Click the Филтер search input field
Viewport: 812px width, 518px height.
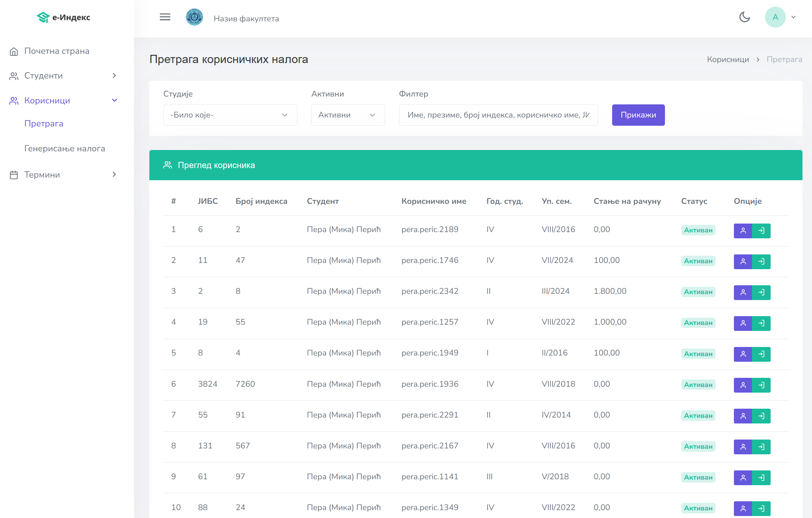click(x=498, y=115)
